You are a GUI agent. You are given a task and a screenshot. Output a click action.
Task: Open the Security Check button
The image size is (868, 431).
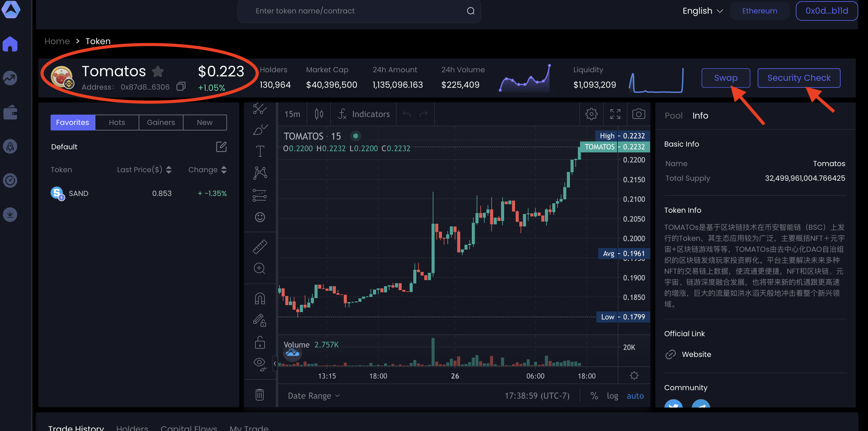click(799, 78)
